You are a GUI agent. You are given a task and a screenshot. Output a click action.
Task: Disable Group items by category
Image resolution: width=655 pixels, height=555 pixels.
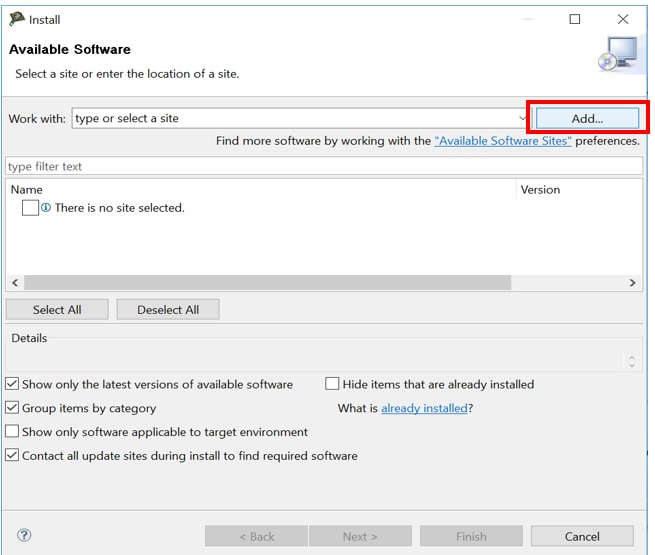tap(12, 408)
